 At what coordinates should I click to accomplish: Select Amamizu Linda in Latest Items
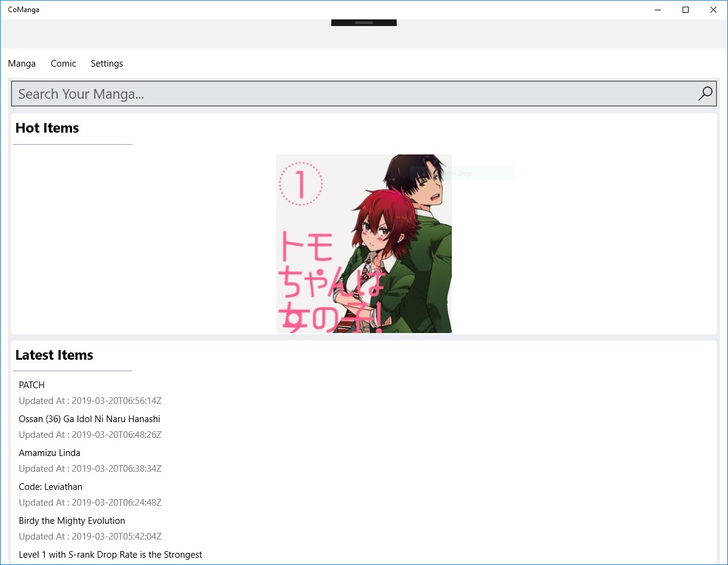click(x=50, y=453)
